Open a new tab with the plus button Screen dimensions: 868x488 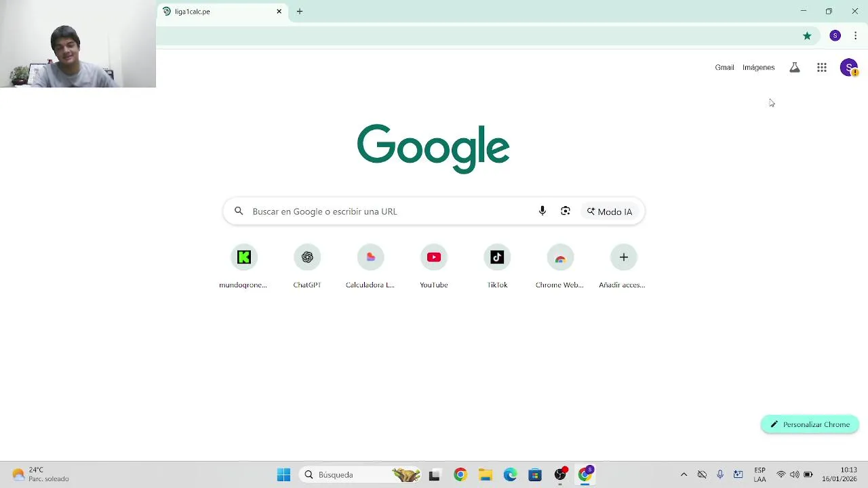pos(300,12)
